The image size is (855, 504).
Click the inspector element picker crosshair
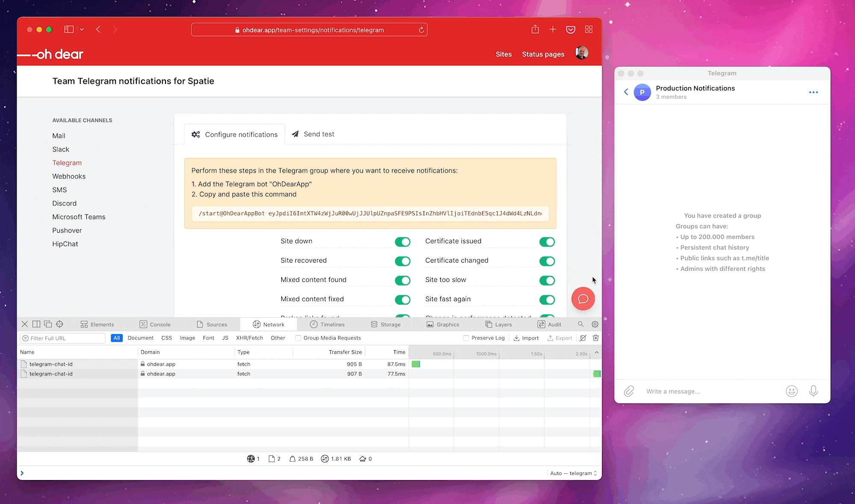(x=60, y=324)
